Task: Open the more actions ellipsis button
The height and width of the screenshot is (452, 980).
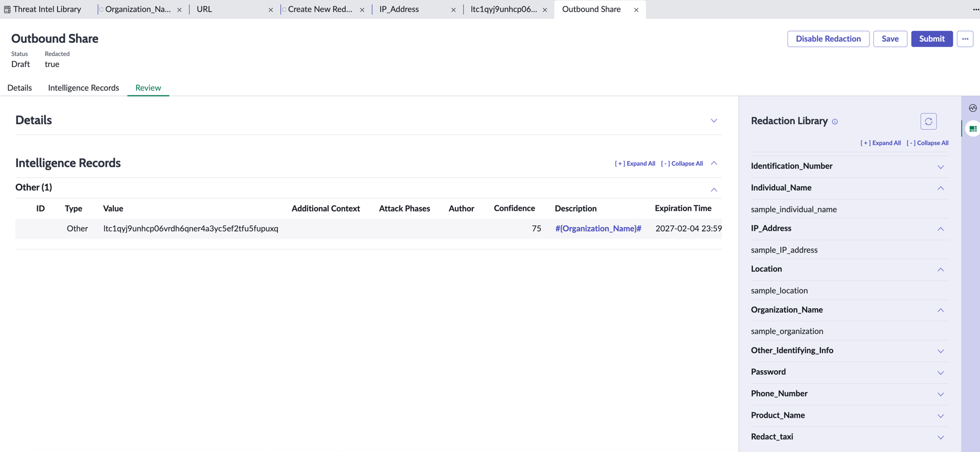Action: click(965, 39)
